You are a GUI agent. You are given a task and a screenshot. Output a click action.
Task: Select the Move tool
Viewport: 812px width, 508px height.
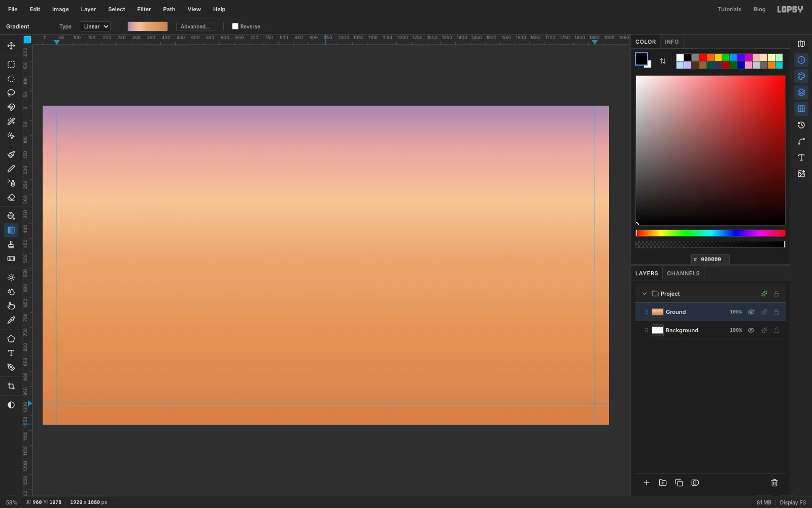11,46
